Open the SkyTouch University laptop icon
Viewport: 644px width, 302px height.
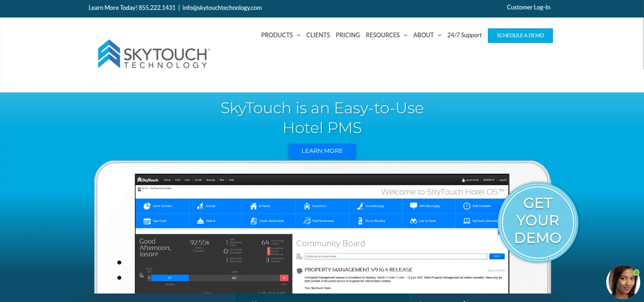click(467, 220)
